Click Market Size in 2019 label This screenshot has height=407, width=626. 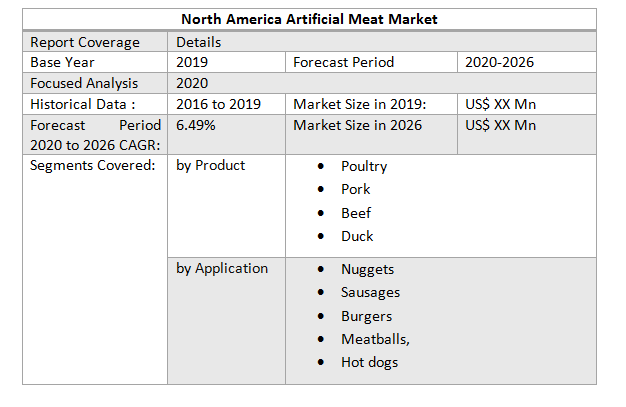point(360,104)
